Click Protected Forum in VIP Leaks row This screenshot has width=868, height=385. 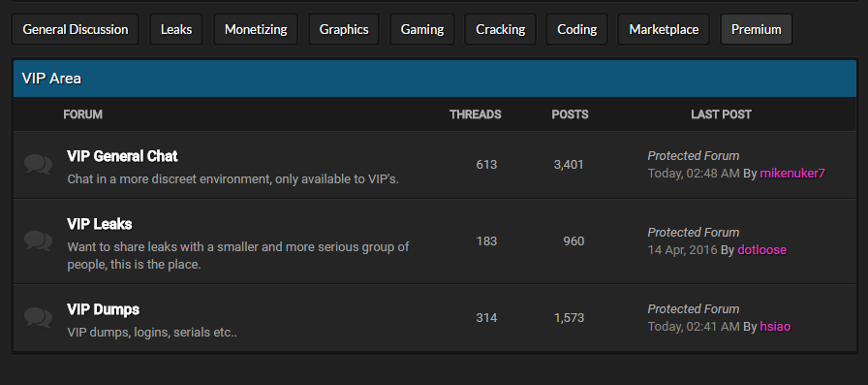coord(693,232)
